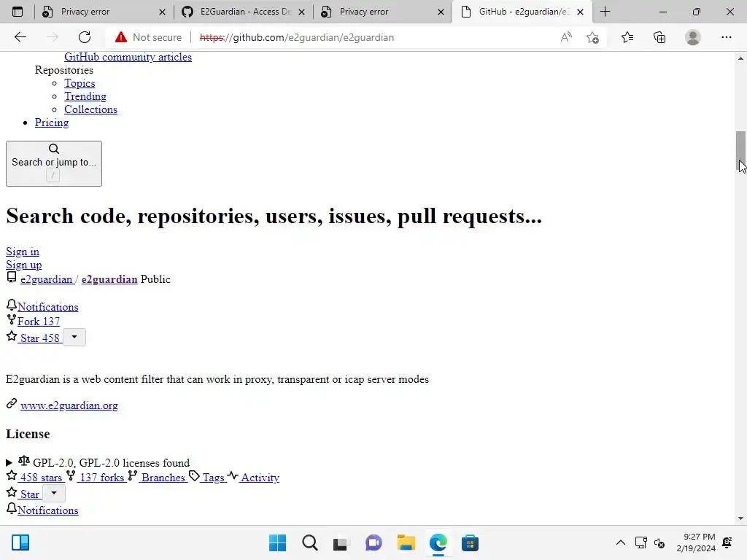Open taskbar Search icon
This screenshot has height=560, width=747.
coord(309,542)
